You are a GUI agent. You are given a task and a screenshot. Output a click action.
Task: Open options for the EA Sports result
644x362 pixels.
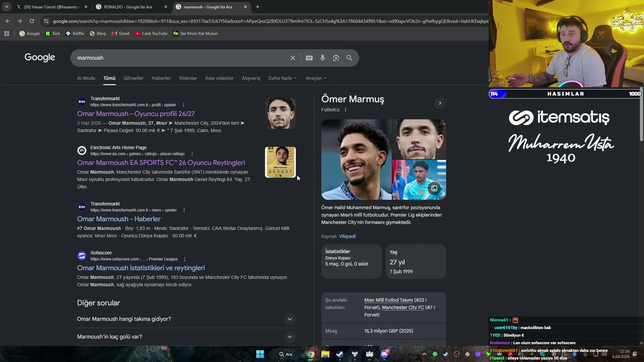click(192, 154)
